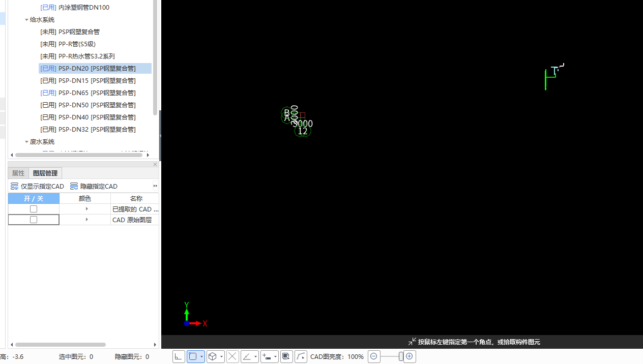Expand color arrow for 已提取的 CAD row

(87, 209)
